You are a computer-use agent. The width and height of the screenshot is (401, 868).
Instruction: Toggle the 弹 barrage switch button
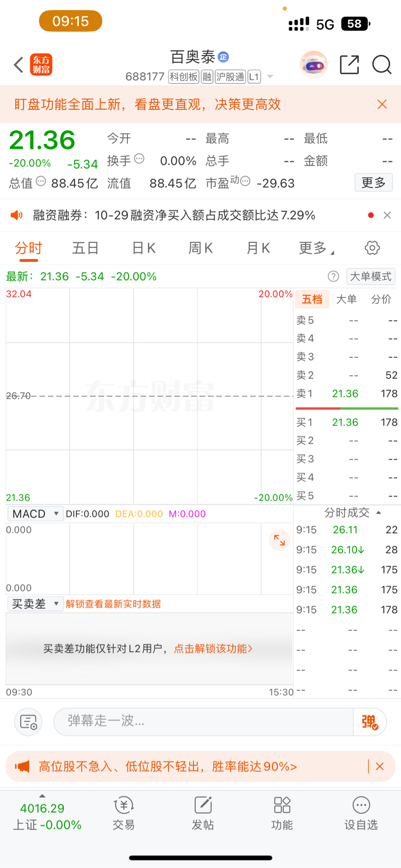[x=370, y=722]
